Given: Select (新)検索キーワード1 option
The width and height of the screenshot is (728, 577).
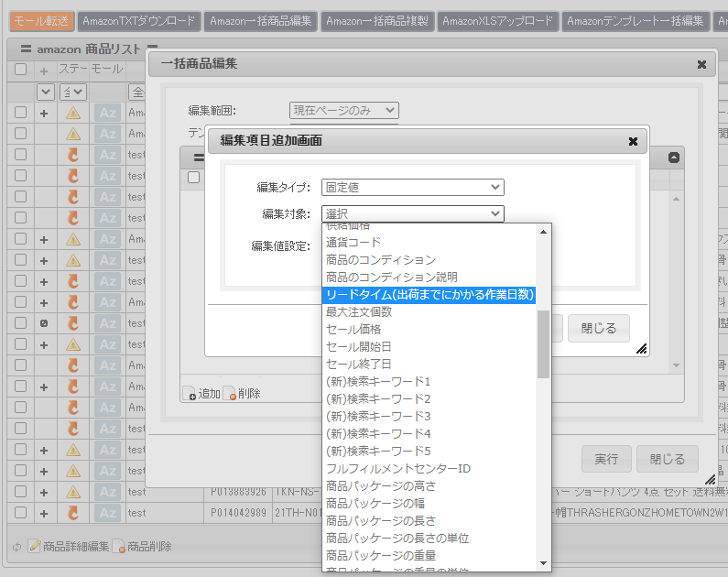Looking at the screenshot, I should click(x=429, y=382).
